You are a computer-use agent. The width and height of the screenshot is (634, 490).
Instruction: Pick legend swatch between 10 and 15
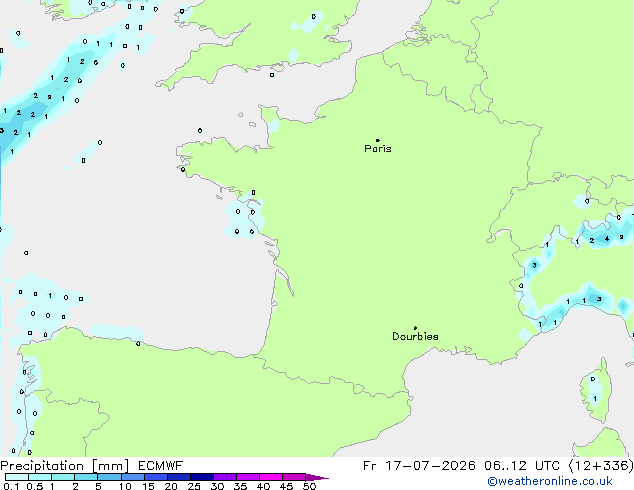(133, 477)
